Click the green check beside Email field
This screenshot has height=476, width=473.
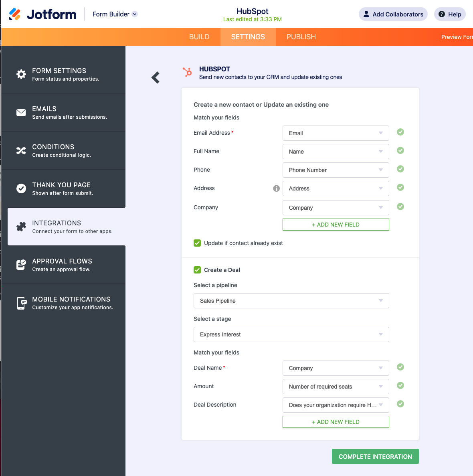point(400,132)
